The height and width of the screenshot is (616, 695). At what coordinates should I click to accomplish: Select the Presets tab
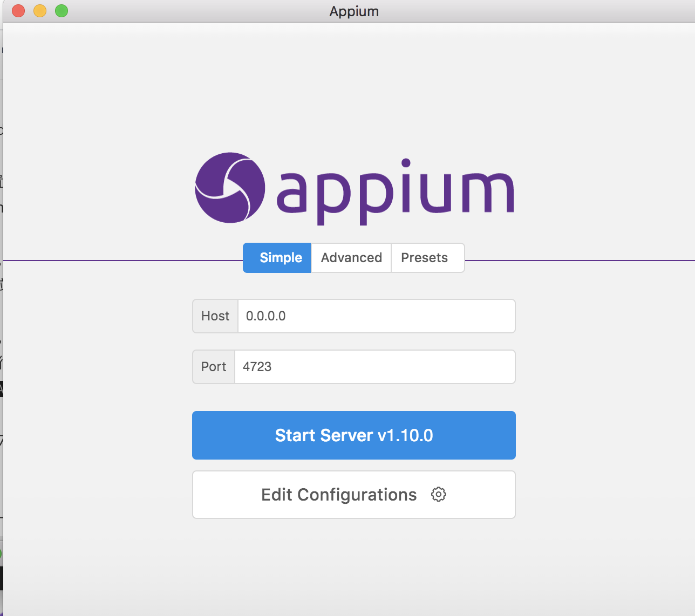428,258
